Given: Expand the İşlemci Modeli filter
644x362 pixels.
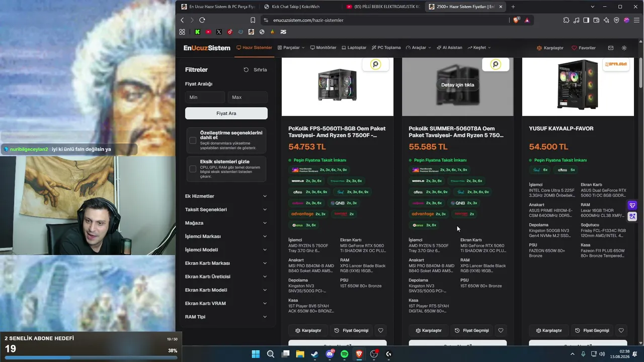Looking at the screenshot, I should [x=226, y=250].
